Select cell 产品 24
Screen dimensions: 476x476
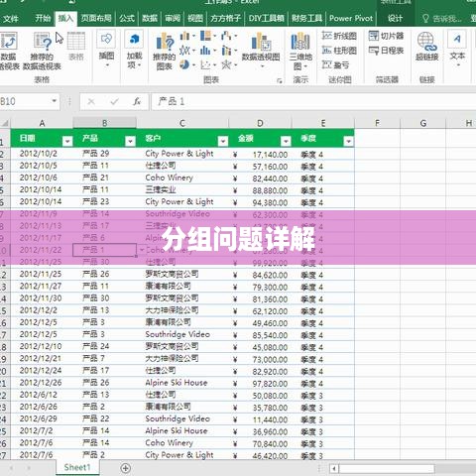pyautogui.click(x=105, y=347)
